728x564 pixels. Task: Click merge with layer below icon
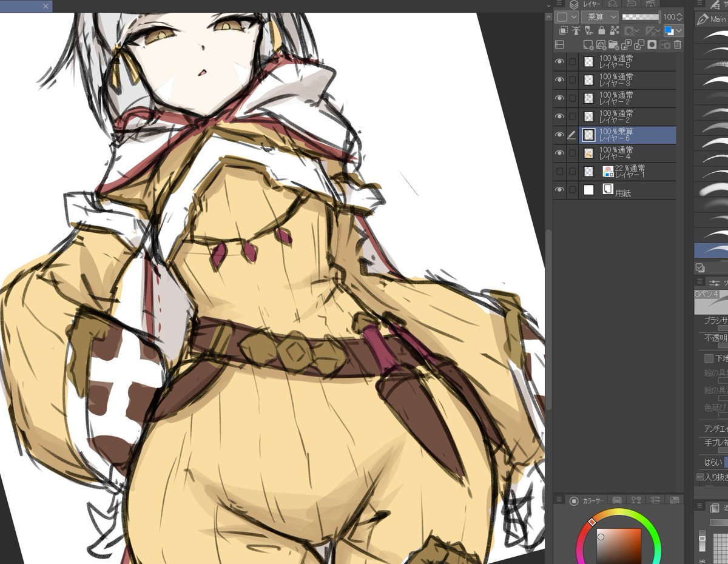639,44
